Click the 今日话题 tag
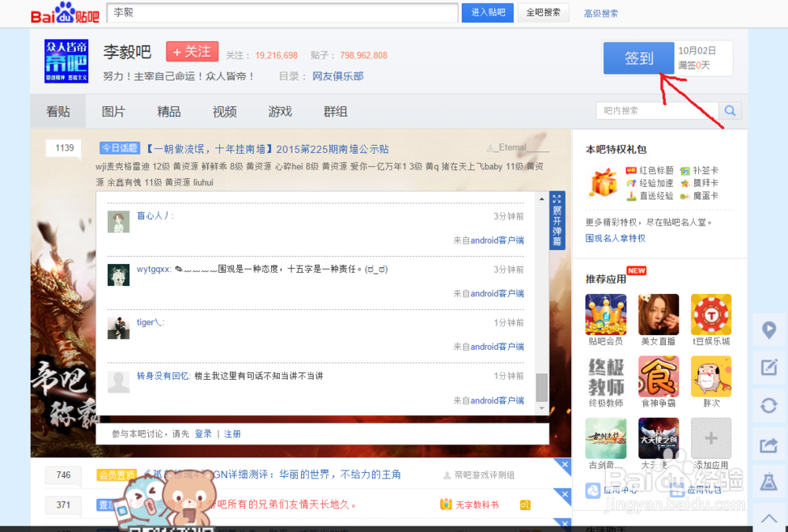Screen dimensions: 788x532 pos(120,148)
